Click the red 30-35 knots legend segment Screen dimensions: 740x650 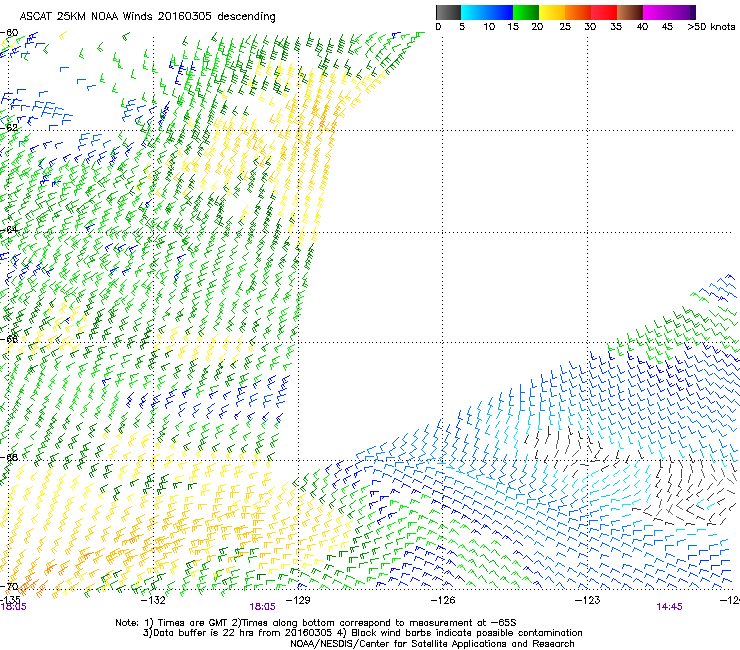point(604,12)
